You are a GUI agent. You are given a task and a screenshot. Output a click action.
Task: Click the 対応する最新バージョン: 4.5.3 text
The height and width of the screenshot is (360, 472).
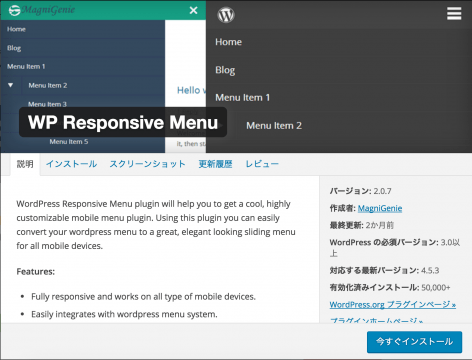(384, 270)
